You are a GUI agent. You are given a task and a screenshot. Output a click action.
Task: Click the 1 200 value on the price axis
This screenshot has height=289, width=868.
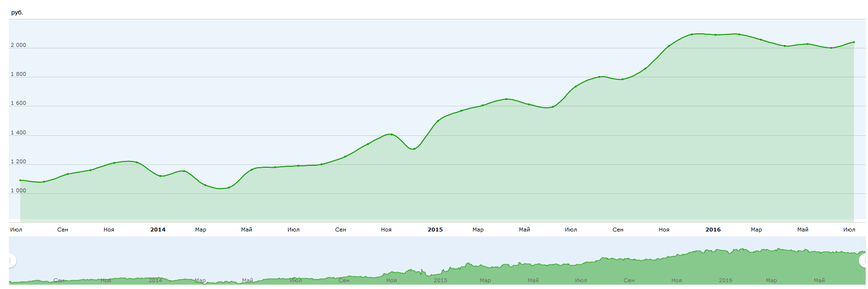[18, 161]
